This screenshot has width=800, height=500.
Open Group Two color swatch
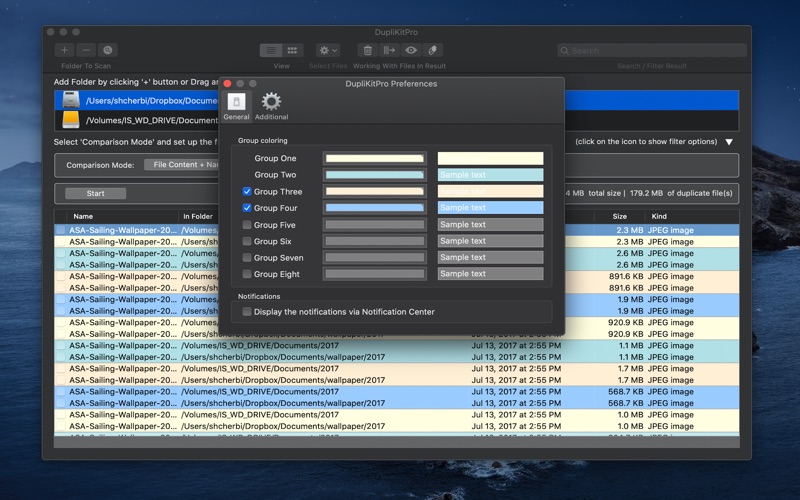[x=374, y=174]
